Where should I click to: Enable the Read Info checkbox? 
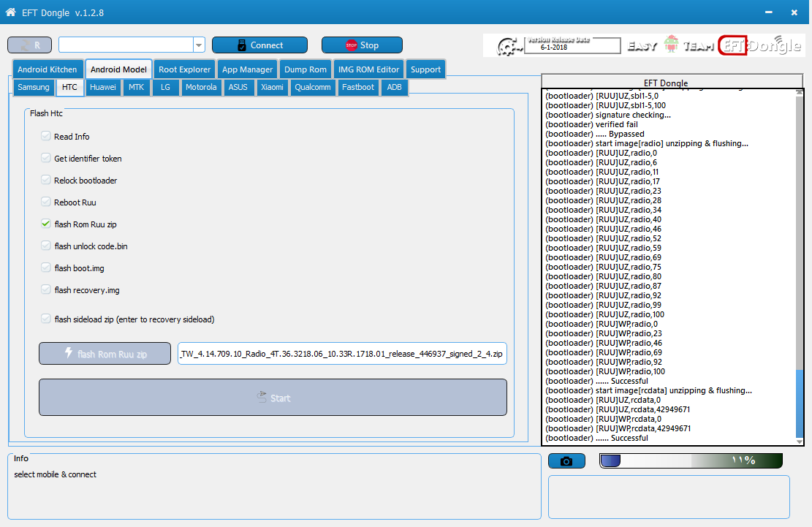[x=45, y=136]
